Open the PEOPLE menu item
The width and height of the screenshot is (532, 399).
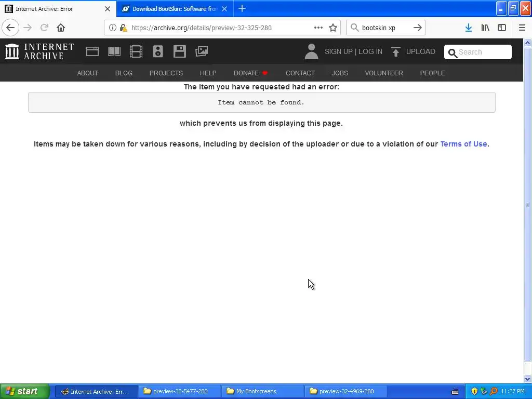click(433, 73)
